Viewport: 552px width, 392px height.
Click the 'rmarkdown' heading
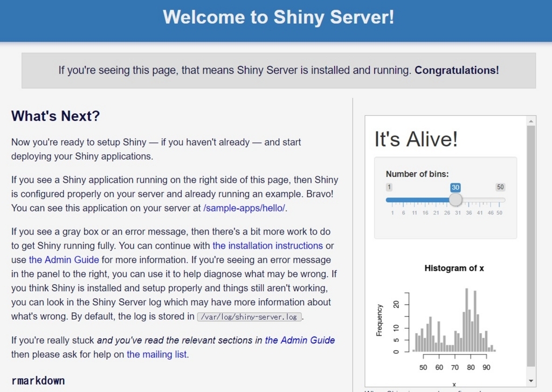(x=38, y=381)
